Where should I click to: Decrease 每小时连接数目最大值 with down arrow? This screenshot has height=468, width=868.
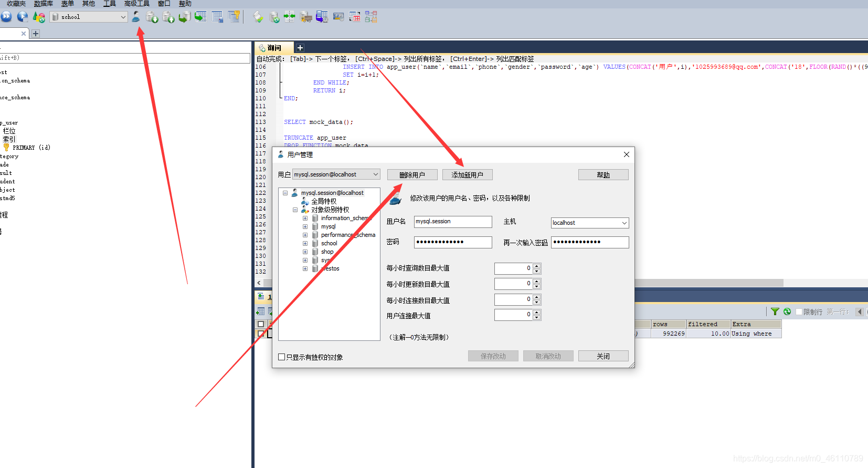[536, 303]
